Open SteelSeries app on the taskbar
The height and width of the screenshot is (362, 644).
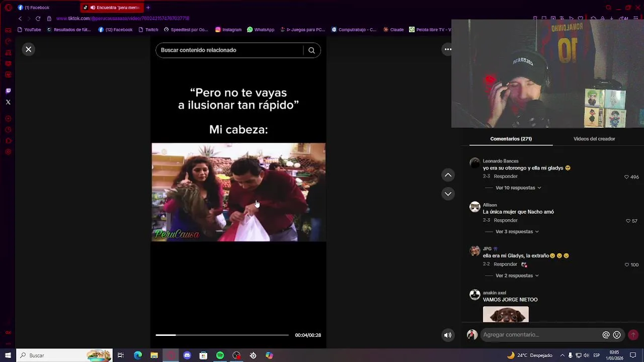[253, 355]
